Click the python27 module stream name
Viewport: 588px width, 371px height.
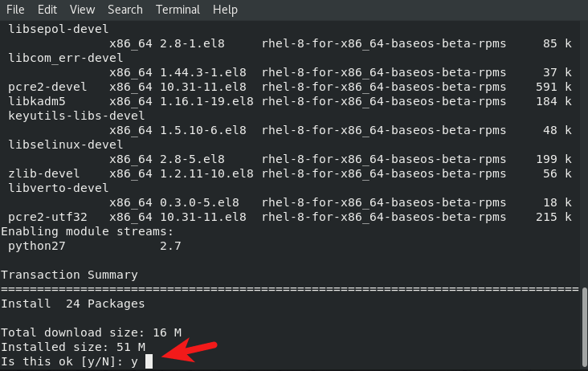36,246
